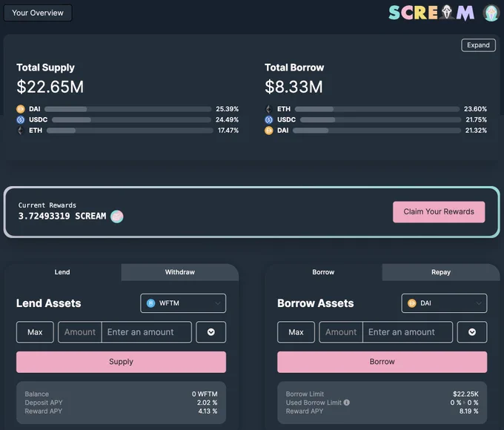The height and width of the screenshot is (430, 504).
Task: Switch to the Borrow tab
Action: [323, 272]
